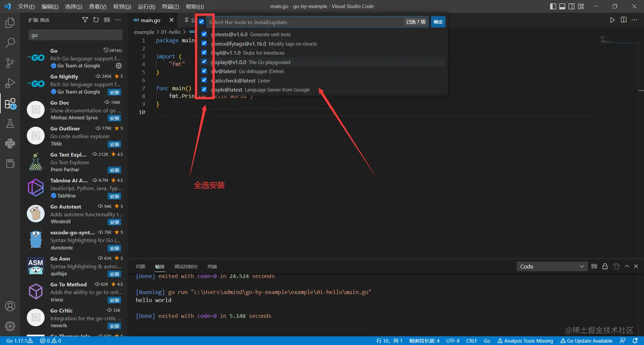Open the notifications bell in status bar
Screen dimensions: 644x345
[x=636, y=341]
